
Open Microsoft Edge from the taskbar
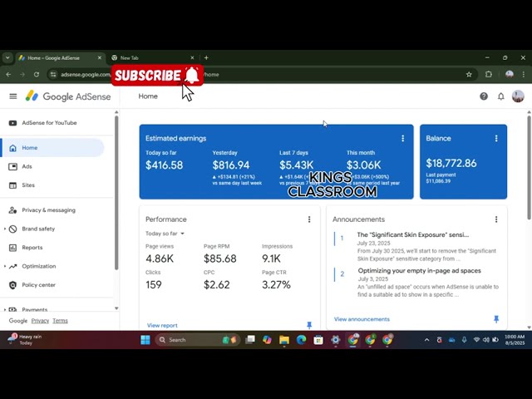tap(301, 340)
